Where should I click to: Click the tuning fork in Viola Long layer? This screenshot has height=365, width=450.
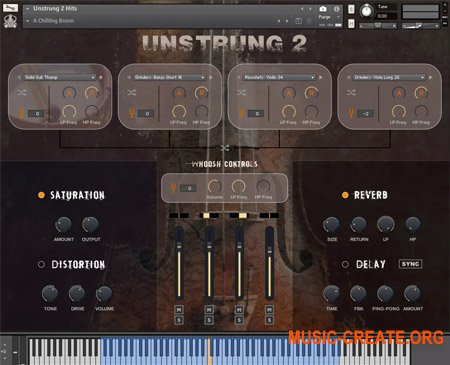351,113
